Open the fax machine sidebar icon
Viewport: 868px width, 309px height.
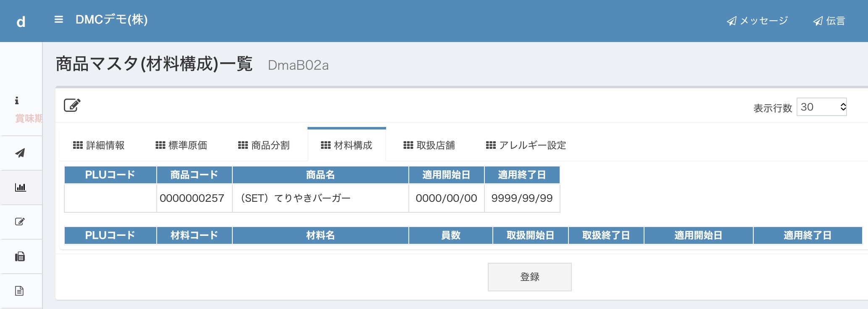tap(20, 256)
